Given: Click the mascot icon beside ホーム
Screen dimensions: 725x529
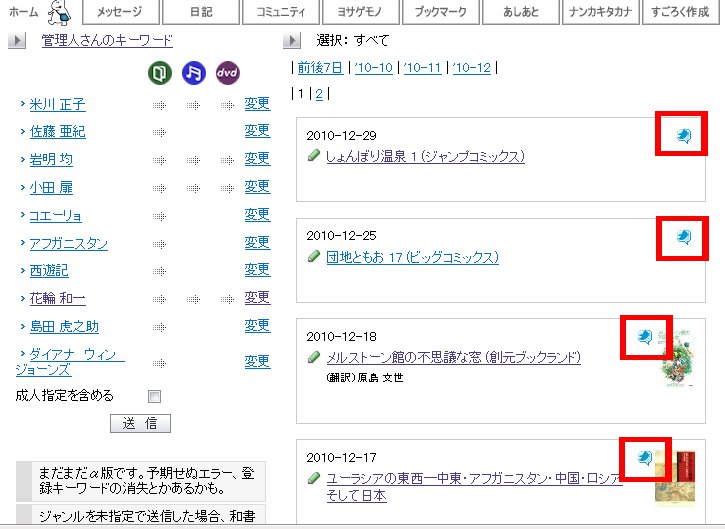Looking at the screenshot, I should click(58, 12).
